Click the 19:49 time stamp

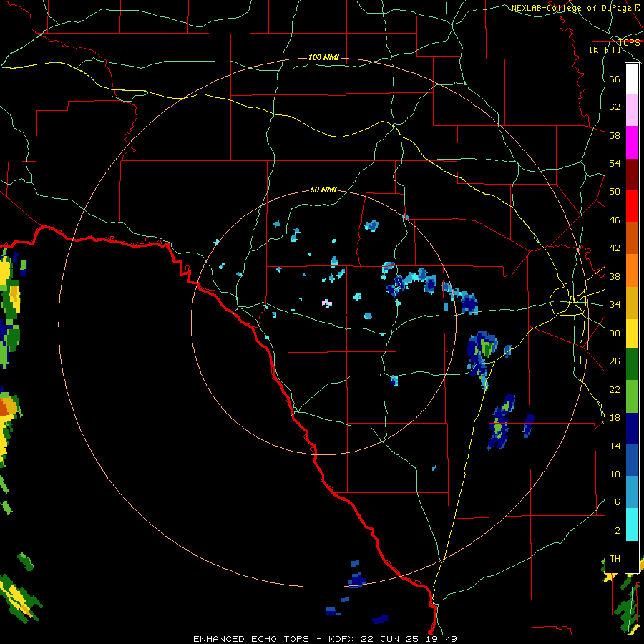(441, 639)
